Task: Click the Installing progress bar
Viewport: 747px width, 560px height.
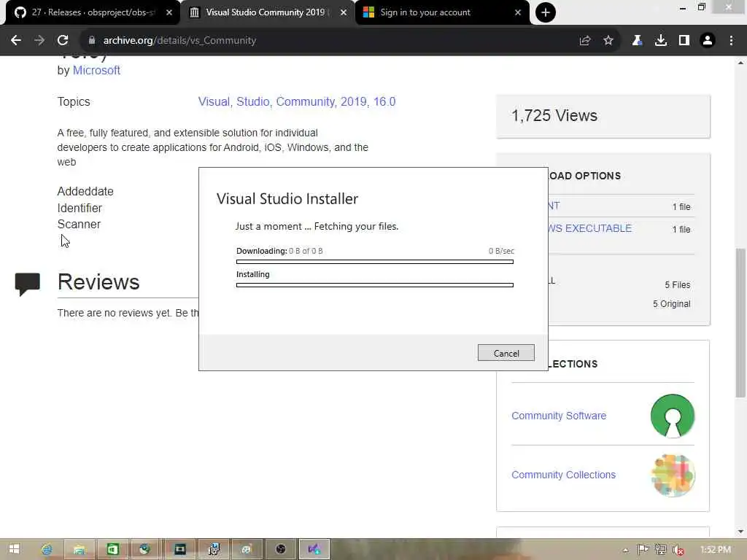Action: pos(375,285)
